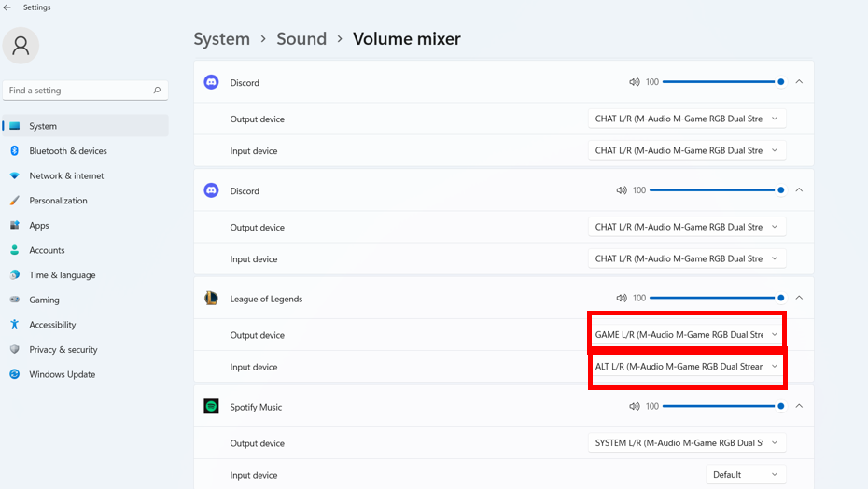Click the Spotify Music app name
868x489 pixels.
(x=256, y=407)
